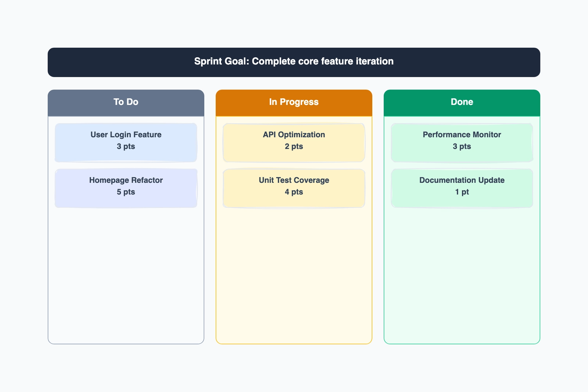Screen dimensions: 588x392
Task: Click the 3 pts label on User Login Feature
Action: pyautogui.click(x=126, y=146)
